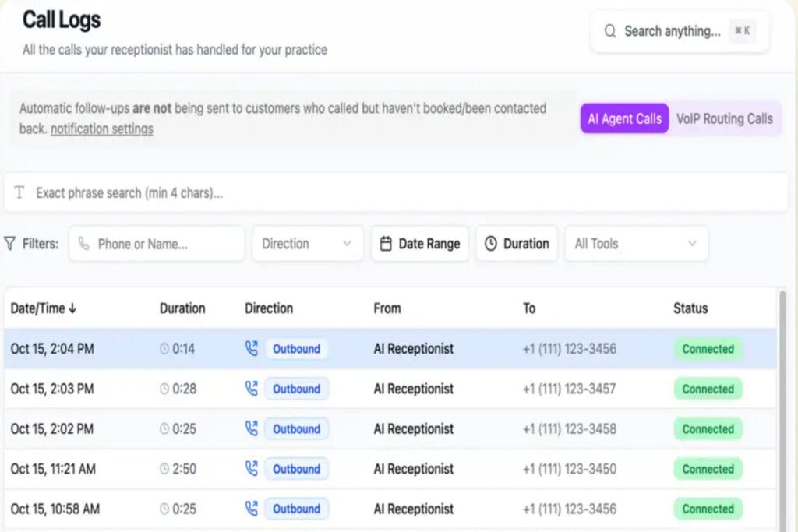
Task: Click the text icon in exact phrase search
Action: tap(19, 193)
